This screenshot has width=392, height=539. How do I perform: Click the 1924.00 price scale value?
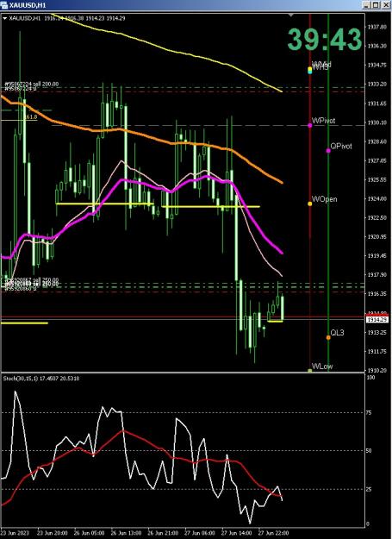(x=376, y=198)
